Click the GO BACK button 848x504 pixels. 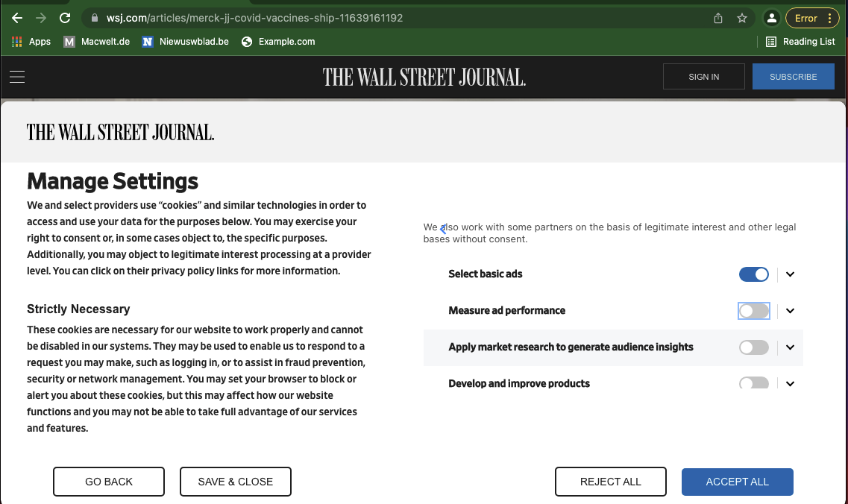(x=109, y=482)
